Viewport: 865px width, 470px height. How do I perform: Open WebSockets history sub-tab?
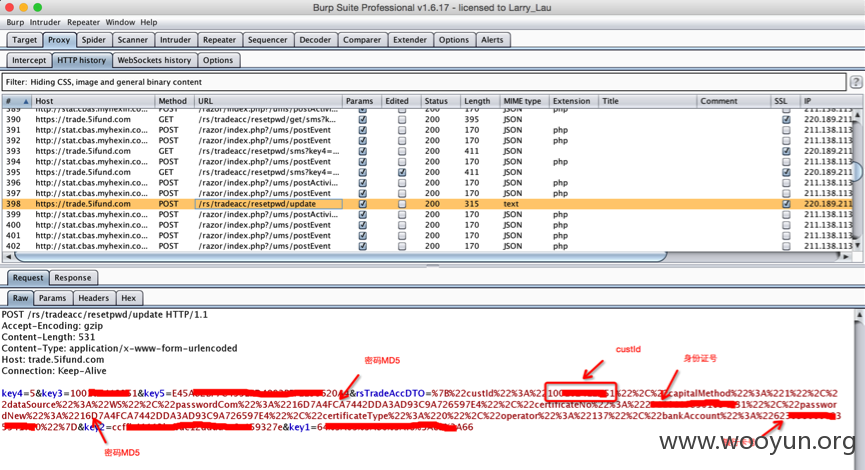[x=154, y=61]
